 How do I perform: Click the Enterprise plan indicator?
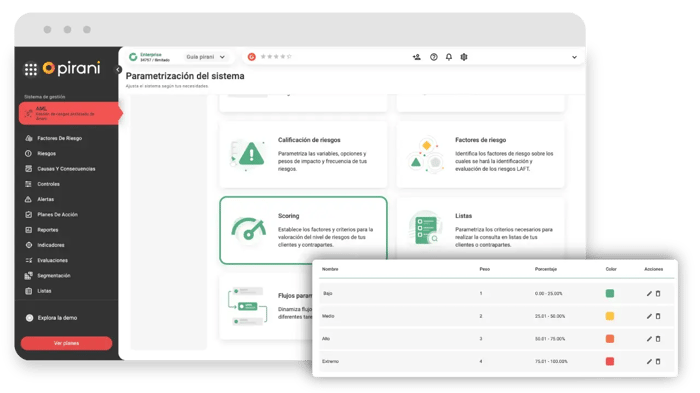point(150,57)
